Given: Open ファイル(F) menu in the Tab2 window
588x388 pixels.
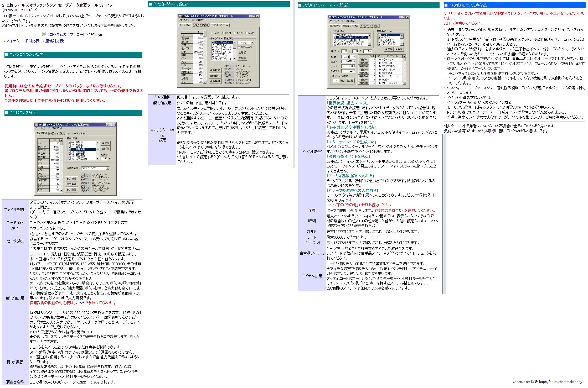Looking at the screenshot, I should tap(184, 20).
